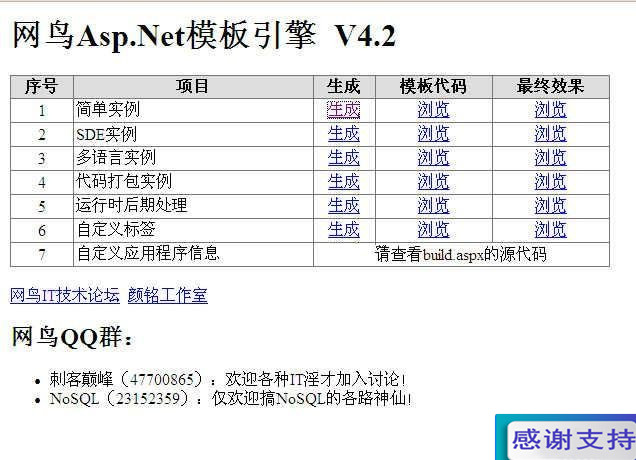Select the 项目 column header
This screenshot has height=460, width=636.
[x=193, y=86]
